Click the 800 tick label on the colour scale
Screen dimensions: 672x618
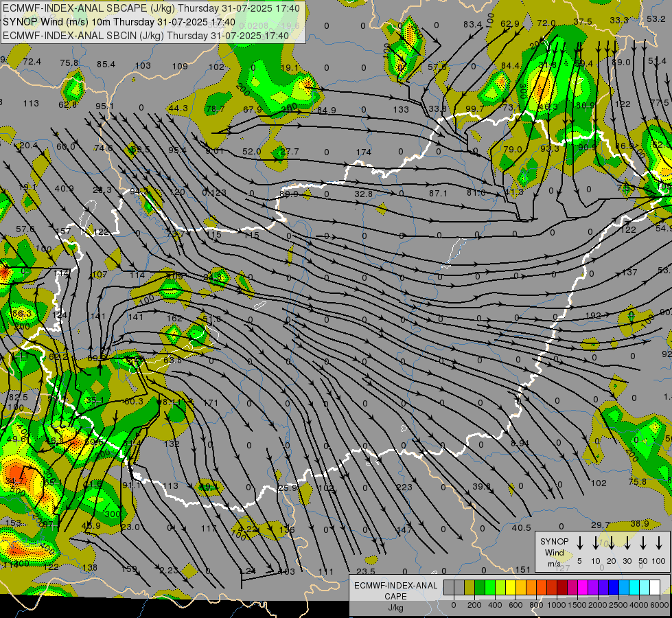click(536, 605)
